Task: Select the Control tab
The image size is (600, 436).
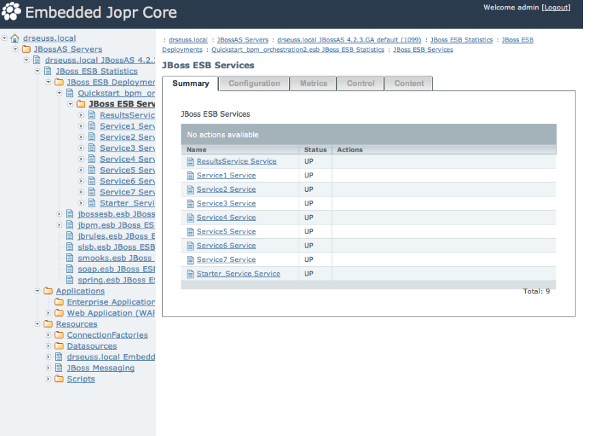Action: (x=360, y=83)
